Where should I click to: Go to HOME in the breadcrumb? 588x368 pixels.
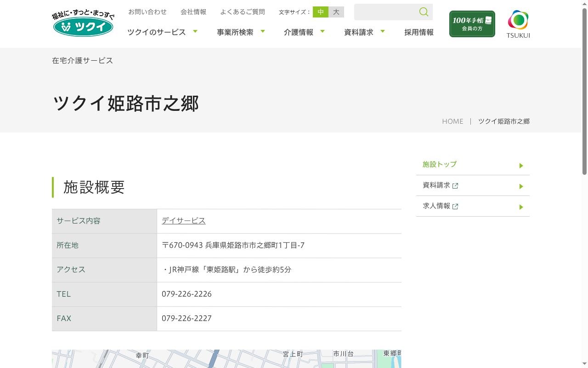[452, 121]
